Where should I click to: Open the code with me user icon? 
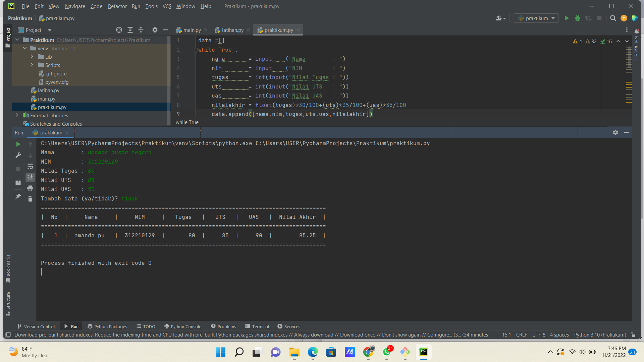pos(500,18)
